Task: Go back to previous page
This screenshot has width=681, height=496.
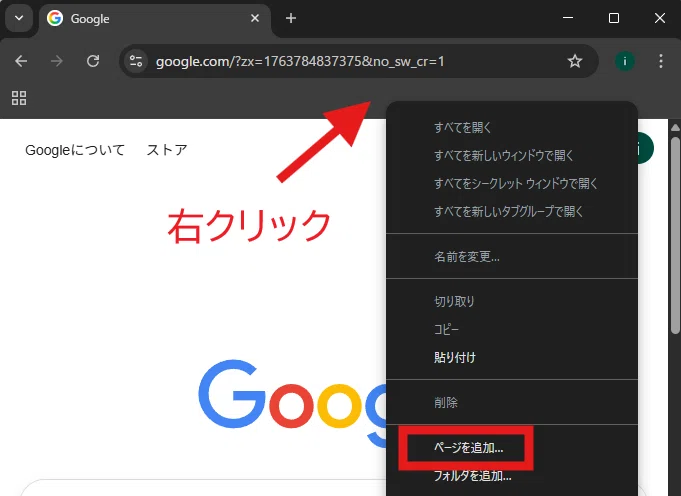Action: (x=21, y=61)
